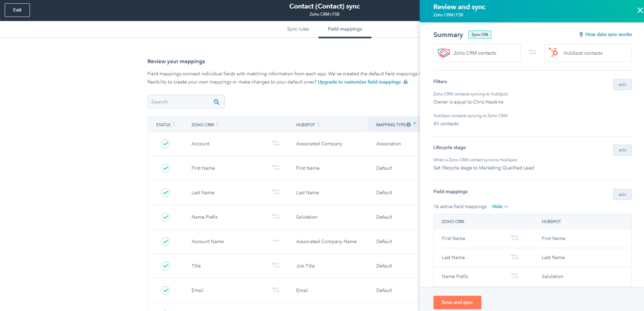
Task: Collapse field mappings list with Hide
Action: pyautogui.click(x=500, y=207)
